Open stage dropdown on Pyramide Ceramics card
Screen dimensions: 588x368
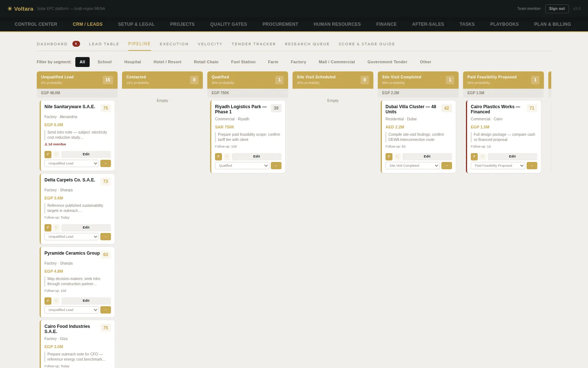coord(72,310)
